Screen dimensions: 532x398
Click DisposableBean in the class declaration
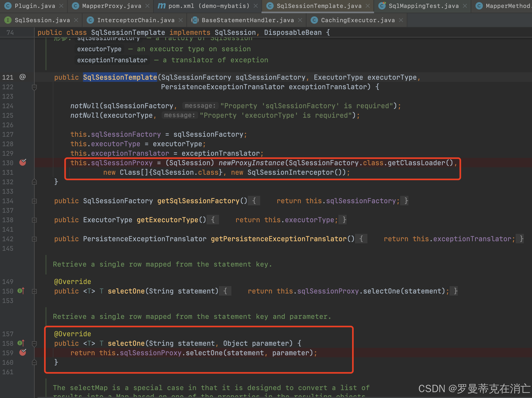(293, 32)
